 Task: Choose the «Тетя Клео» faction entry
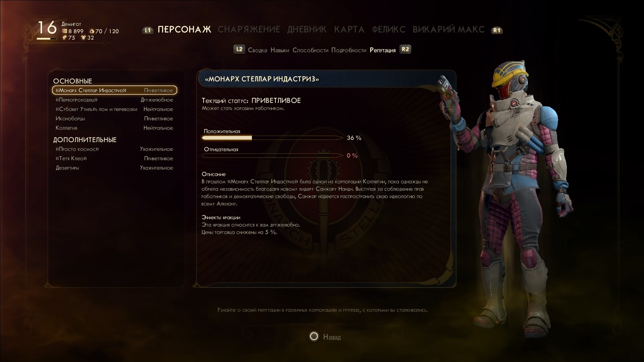[x=114, y=158]
